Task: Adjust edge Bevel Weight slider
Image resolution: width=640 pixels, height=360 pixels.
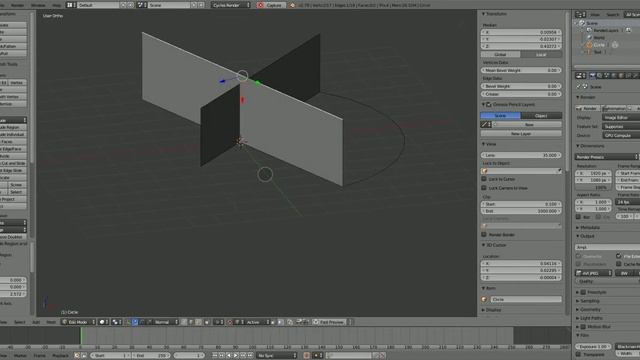Action: [x=521, y=86]
